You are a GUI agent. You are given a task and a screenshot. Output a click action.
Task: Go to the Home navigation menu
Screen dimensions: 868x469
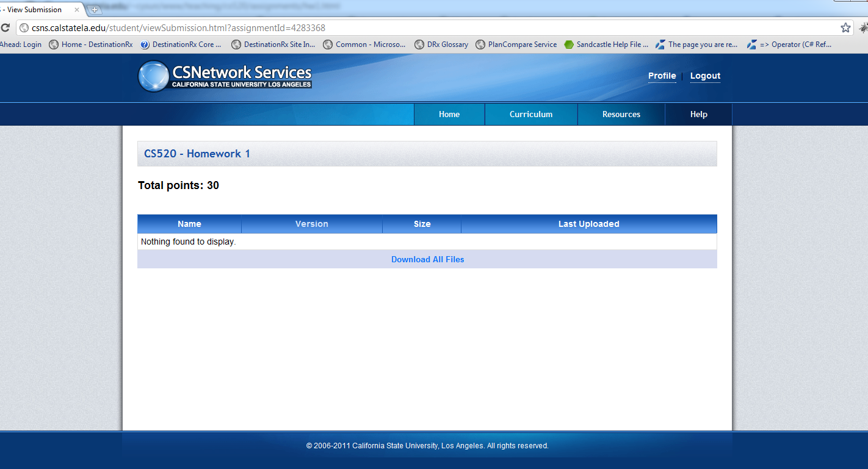(x=449, y=114)
